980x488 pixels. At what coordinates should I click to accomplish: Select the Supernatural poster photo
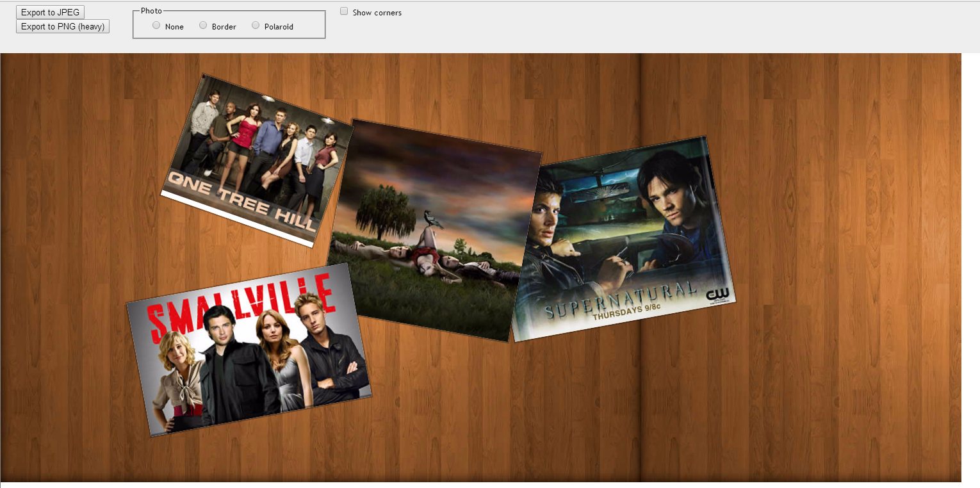point(623,239)
